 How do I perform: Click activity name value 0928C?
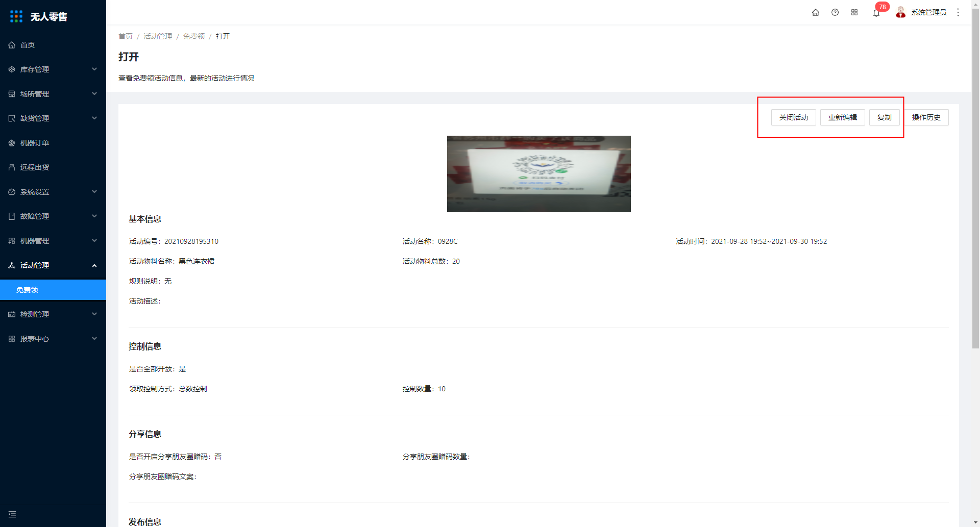(x=448, y=241)
